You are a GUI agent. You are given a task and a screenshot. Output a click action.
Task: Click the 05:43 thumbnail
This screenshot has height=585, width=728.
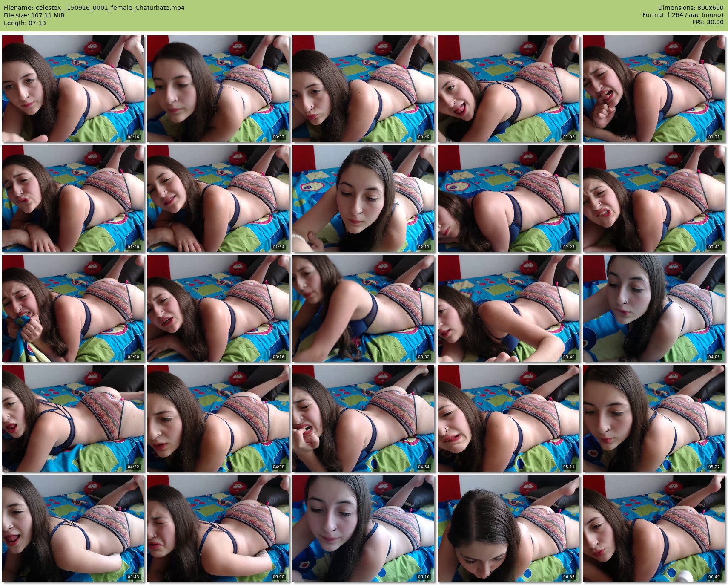[73, 528]
